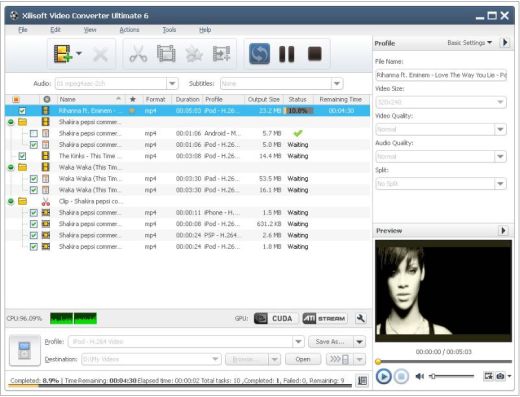520x397 pixels.
Task: Select the Clip scissors tool
Action: point(138,54)
